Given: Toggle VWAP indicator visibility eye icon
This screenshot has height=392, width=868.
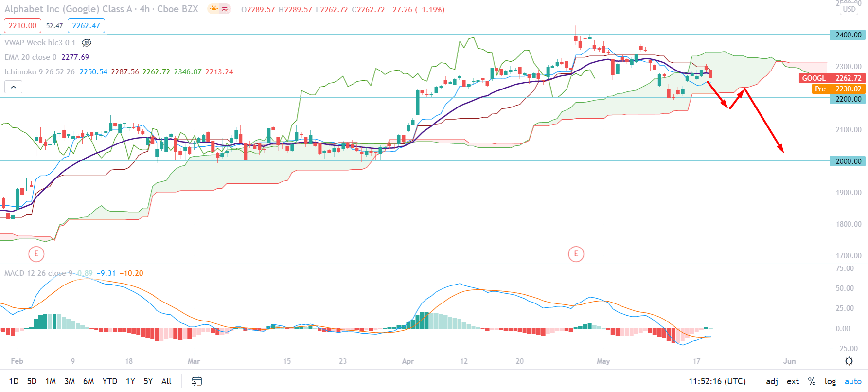Looking at the screenshot, I should (87, 43).
